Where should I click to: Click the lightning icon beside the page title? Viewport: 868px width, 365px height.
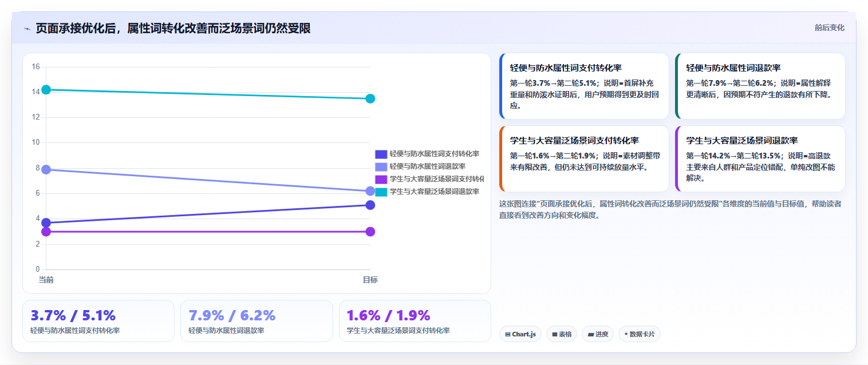coord(27,29)
